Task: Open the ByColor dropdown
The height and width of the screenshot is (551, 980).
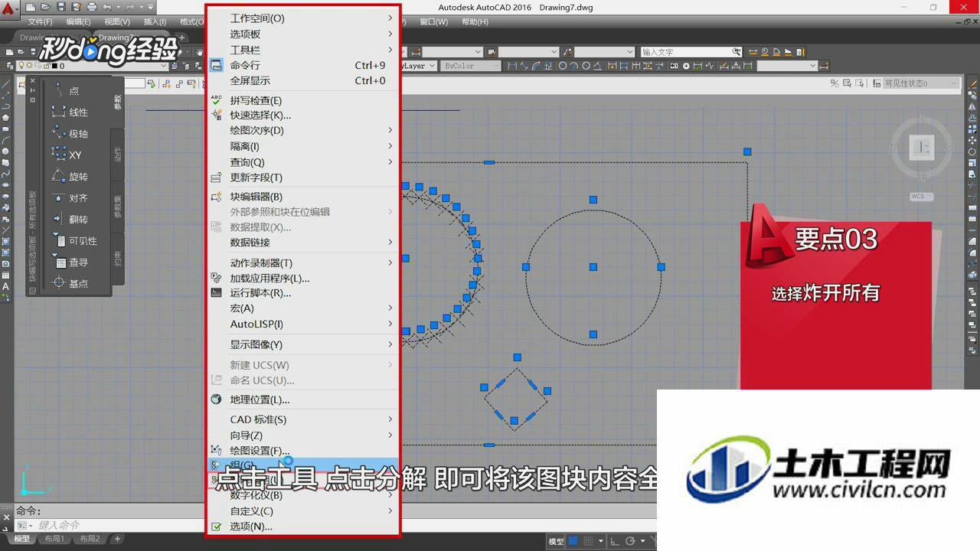Action: point(470,66)
